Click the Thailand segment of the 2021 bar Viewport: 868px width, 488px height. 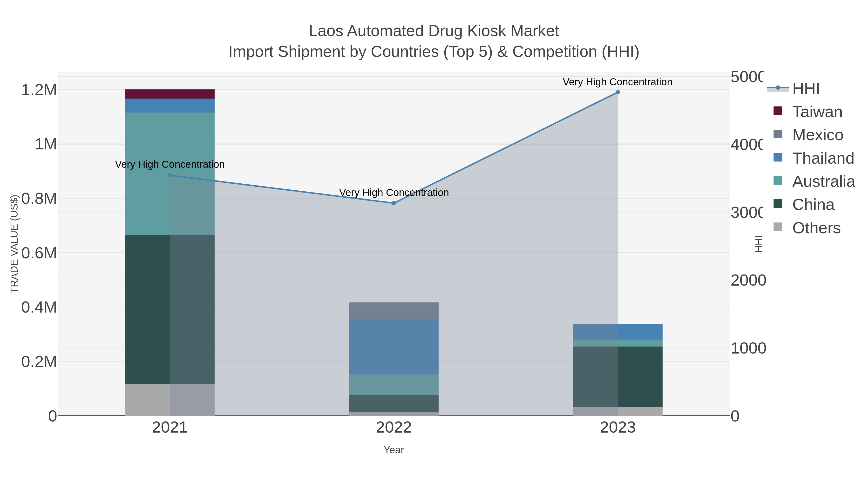click(170, 105)
